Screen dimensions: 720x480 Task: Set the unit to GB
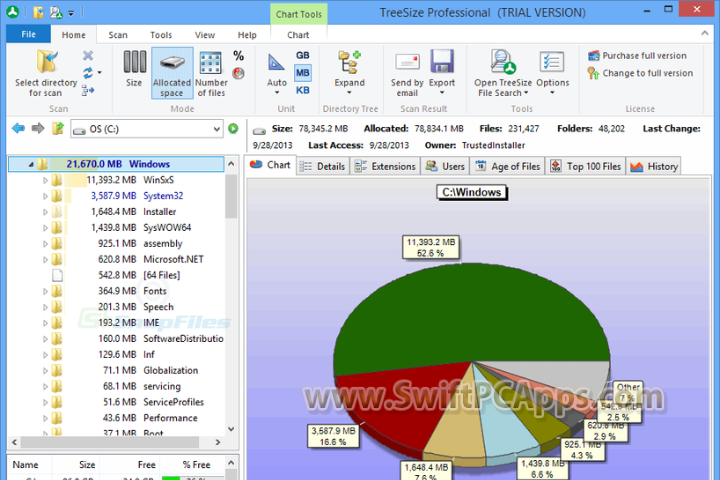pyautogui.click(x=302, y=55)
